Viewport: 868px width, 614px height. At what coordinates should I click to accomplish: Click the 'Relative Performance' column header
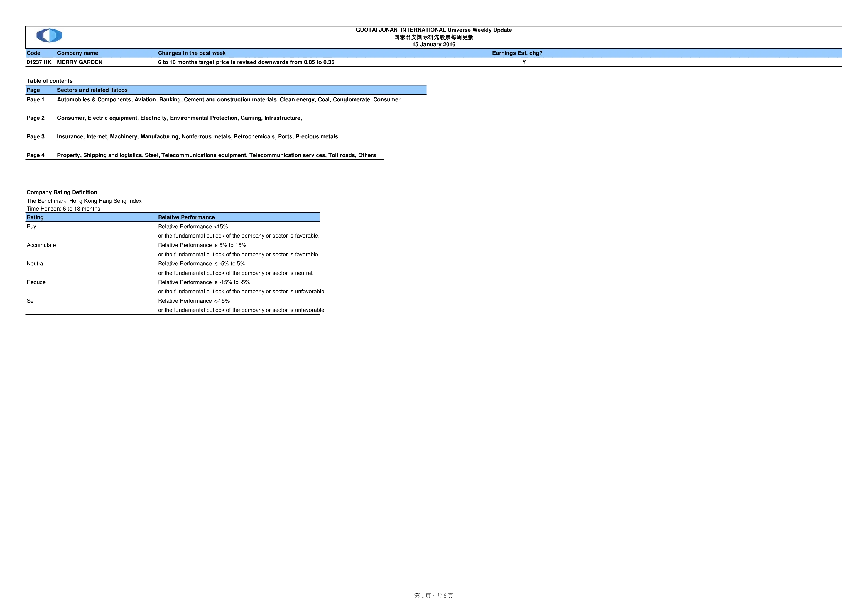(x=187, y=217)
